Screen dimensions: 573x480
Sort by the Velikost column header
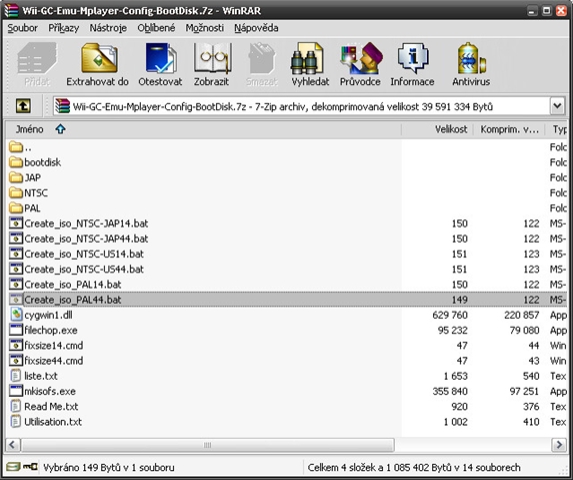pos(437,129)
